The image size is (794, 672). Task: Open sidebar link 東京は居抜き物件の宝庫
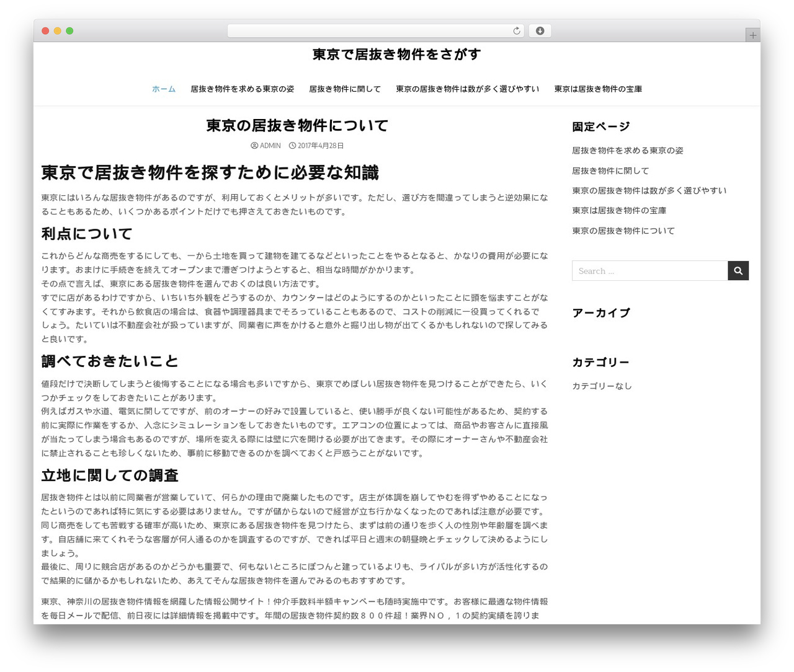coord(619,210)
